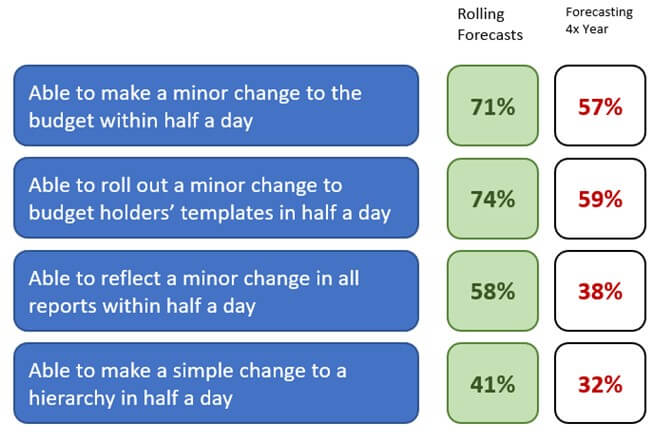Click the white 38% box

click(600, 291)
